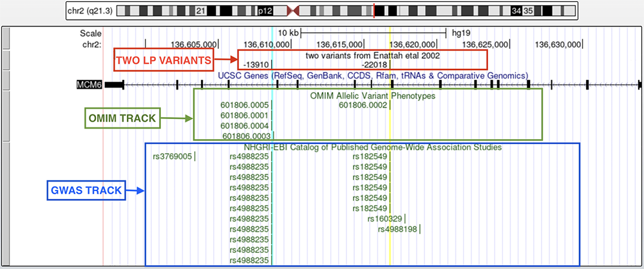The width and height of the screenshot is (644, 269).
Task: Click OMIM variant 601806.0005
Action: click(x=244, y=106)
